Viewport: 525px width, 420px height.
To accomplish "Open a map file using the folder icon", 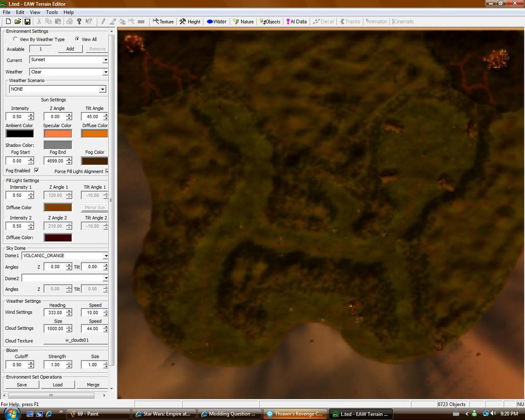I will pyautogui.click(x=18, y=22).
